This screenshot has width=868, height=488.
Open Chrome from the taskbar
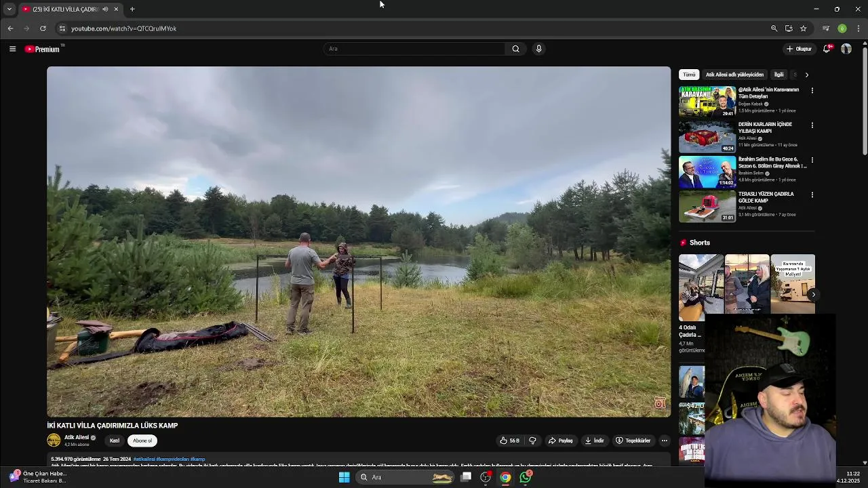(x=505, y=477)
